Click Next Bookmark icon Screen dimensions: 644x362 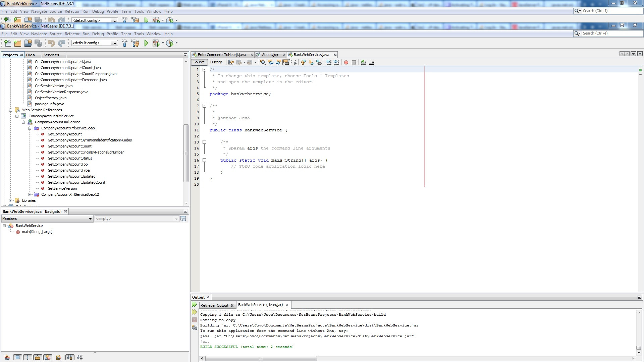[311, 62]
